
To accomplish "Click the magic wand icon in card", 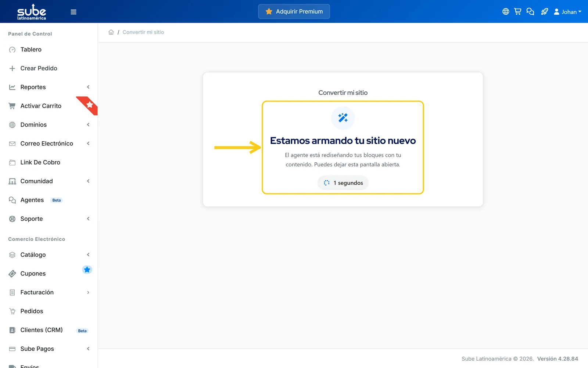I will point(343,118).
